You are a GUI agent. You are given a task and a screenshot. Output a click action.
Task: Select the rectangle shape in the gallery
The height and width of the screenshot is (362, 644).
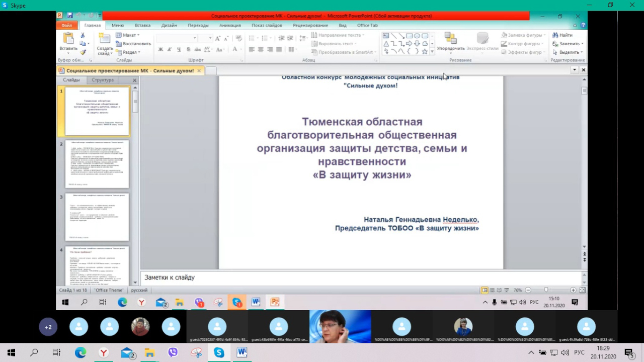point(410,36)
